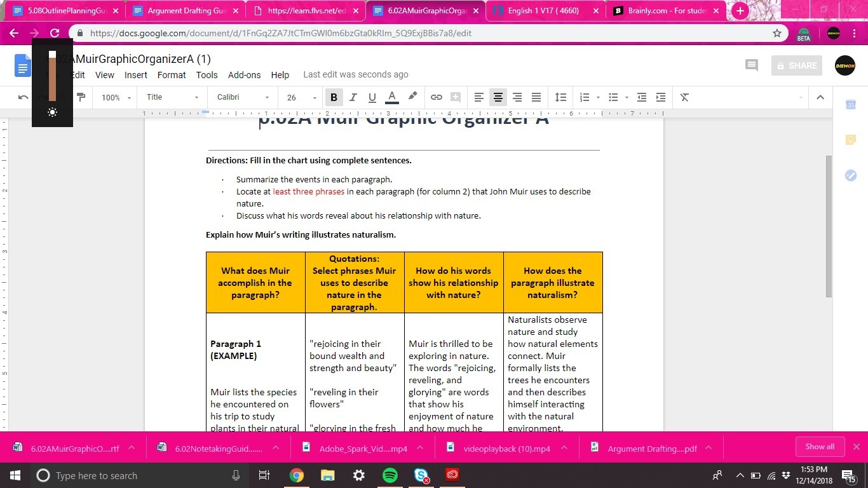Open the Title paragraph style dropdown
This screenshot has height=488, width=868.
click(173, 97)
